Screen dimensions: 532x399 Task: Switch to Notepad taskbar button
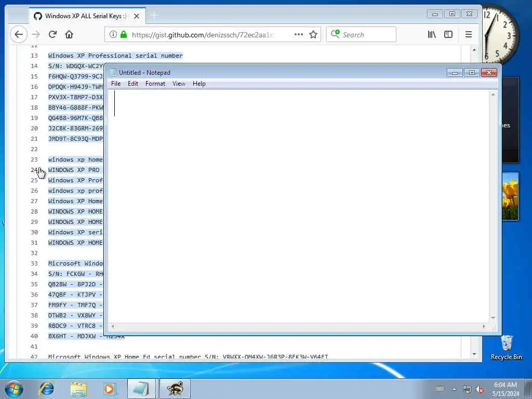141,389
